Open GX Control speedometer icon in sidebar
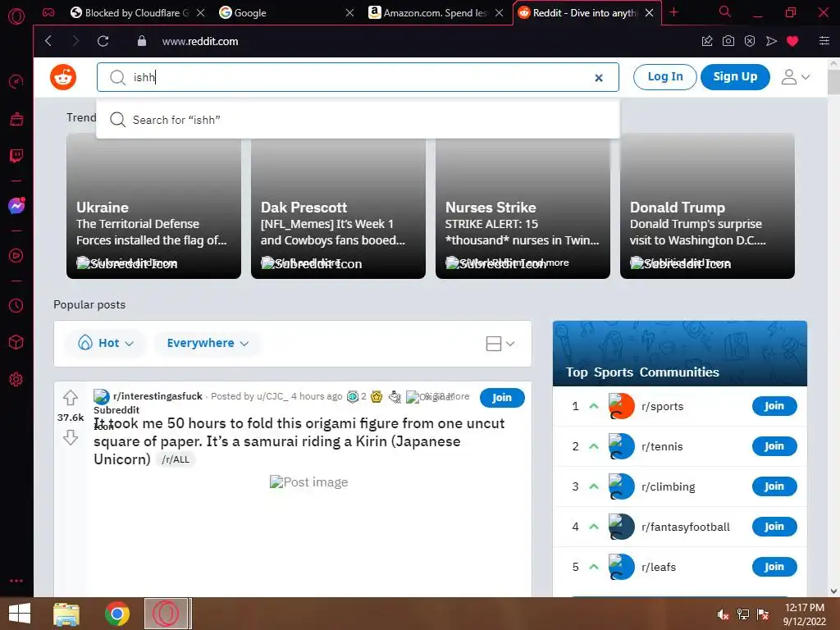 (16, 81)
